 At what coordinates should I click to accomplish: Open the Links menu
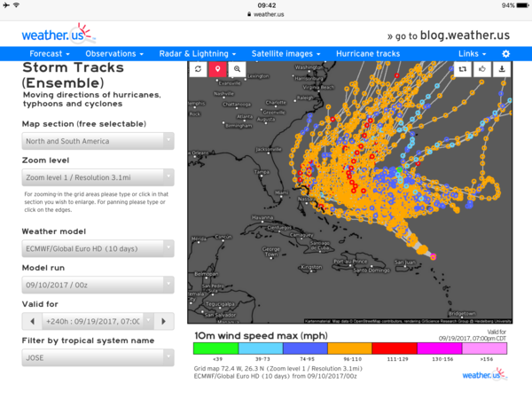472,53
